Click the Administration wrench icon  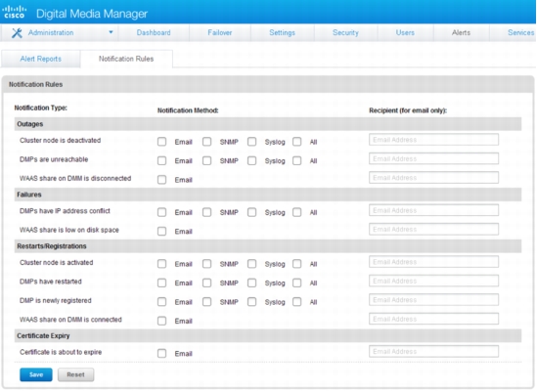[x=17, y=33]
